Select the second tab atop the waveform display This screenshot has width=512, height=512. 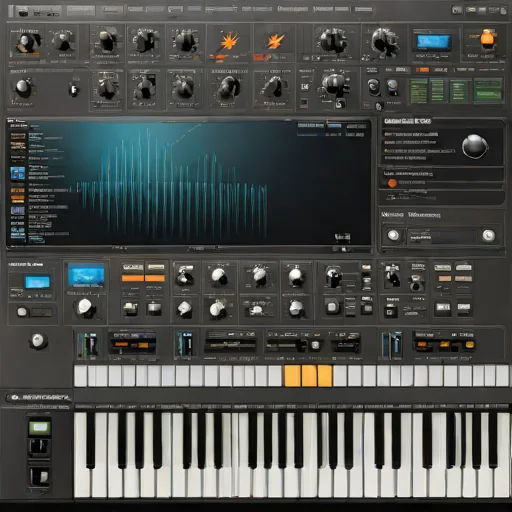(x=334, y=125)
